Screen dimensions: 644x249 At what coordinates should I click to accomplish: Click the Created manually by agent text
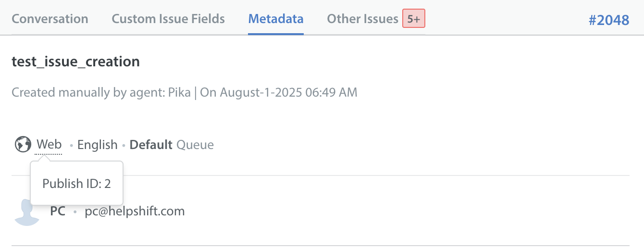[x=88, y=92]
